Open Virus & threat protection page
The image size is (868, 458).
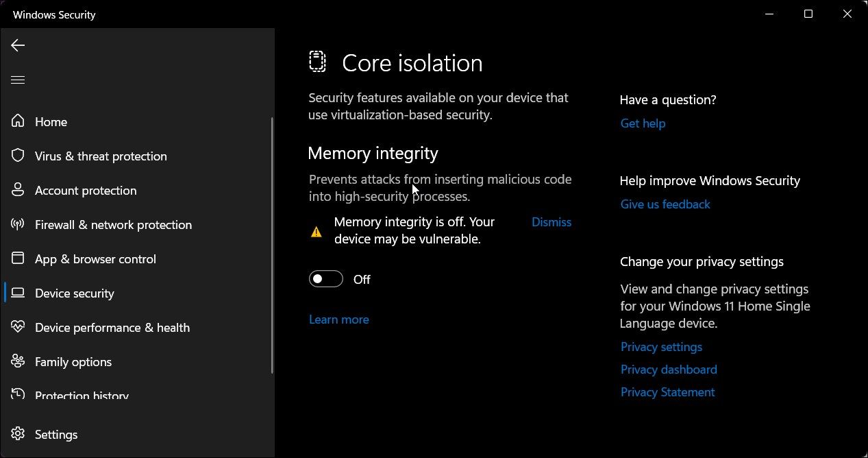point(101,156)
